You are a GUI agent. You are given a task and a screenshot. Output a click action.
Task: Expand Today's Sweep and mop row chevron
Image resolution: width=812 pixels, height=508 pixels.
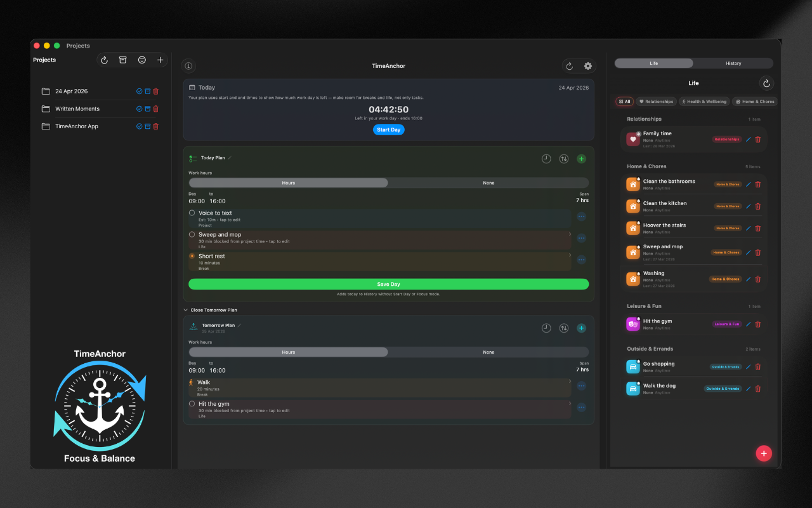(570, 234)
